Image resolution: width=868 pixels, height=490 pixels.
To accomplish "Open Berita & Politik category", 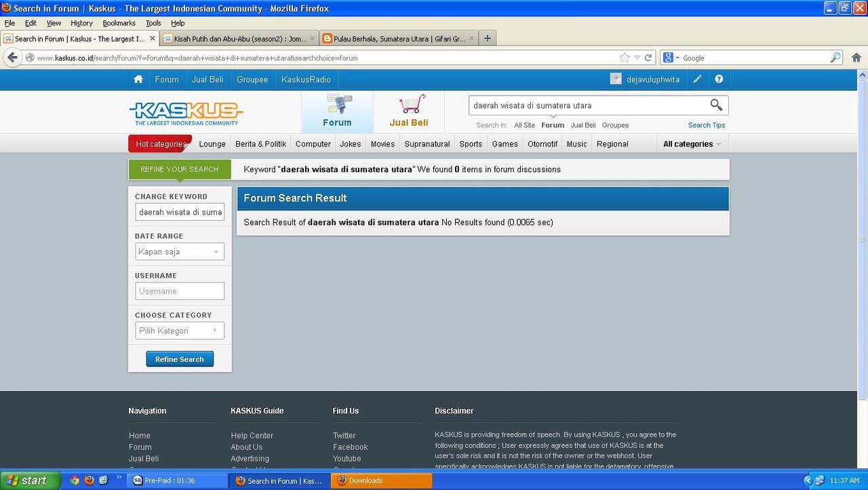I will coord(260,144).
